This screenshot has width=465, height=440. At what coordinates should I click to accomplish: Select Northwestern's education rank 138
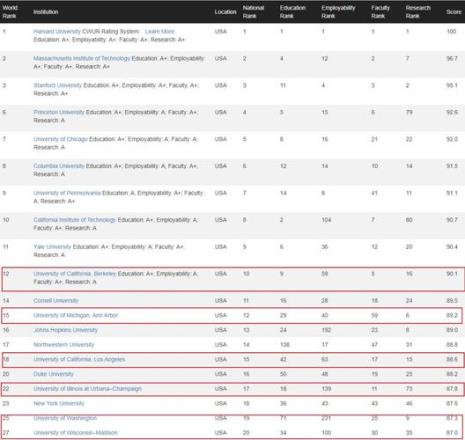point(285,345)
